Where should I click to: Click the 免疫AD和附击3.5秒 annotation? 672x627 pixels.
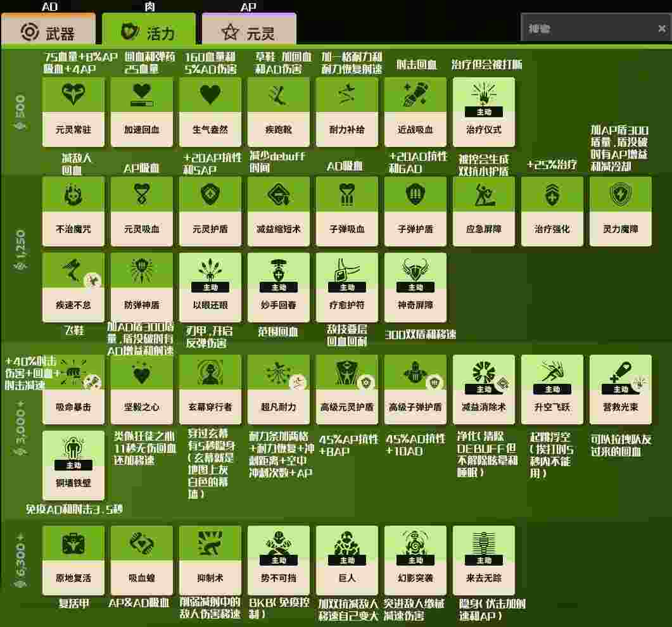pyautogui.click(x=74, y=509)
